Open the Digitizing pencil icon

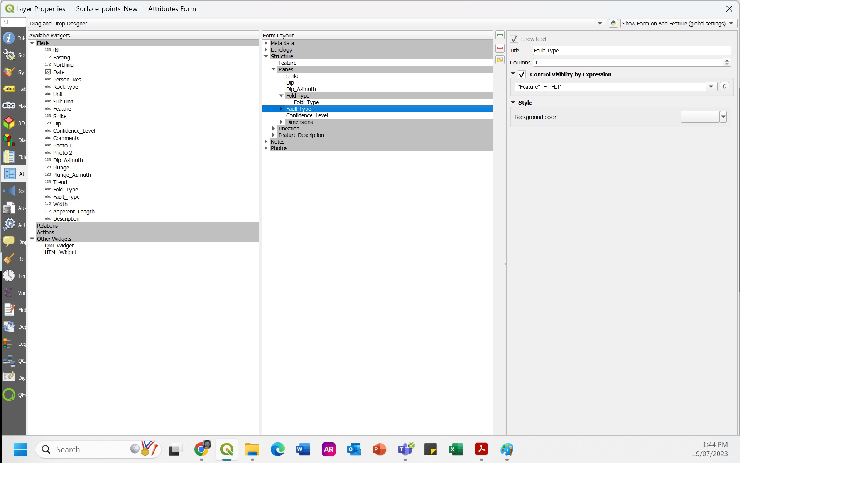9,378
